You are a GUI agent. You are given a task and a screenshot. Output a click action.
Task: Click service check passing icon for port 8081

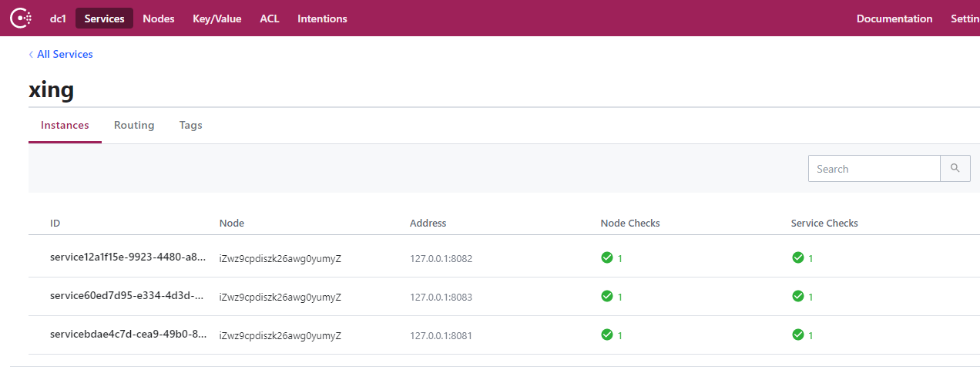click(x=797, y=335)
